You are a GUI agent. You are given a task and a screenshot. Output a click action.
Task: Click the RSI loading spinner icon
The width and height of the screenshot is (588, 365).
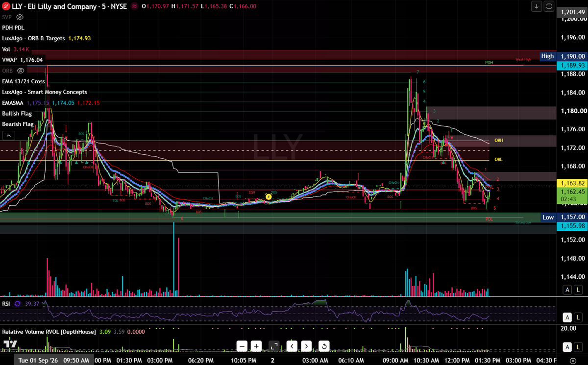click(18, 304)
